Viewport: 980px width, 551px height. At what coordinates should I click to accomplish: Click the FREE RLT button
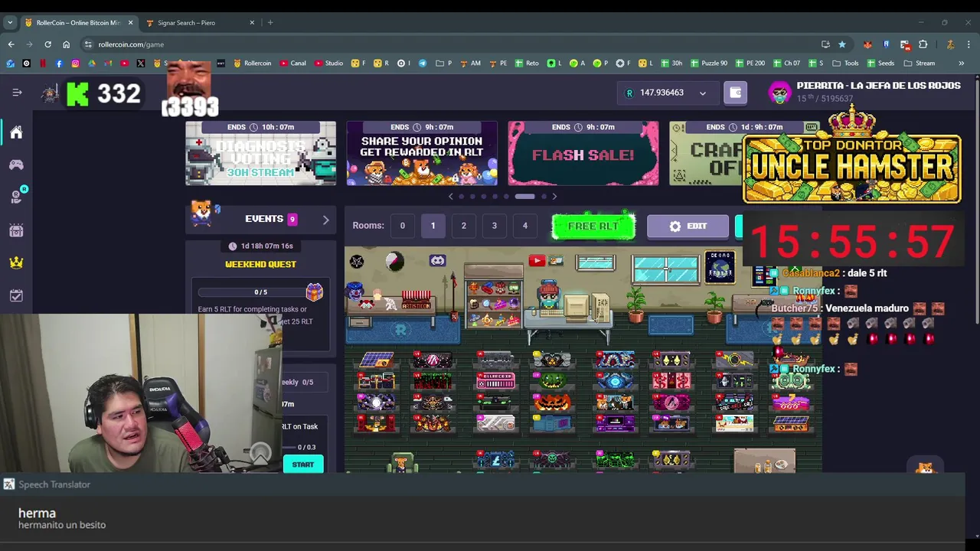tap(593, 227)
